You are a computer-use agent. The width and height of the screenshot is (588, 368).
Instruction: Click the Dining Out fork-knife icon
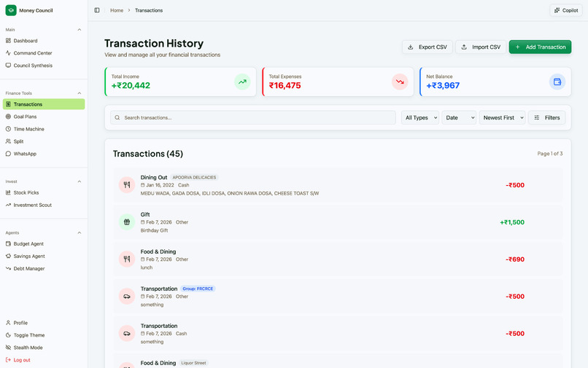pos(127,185)
